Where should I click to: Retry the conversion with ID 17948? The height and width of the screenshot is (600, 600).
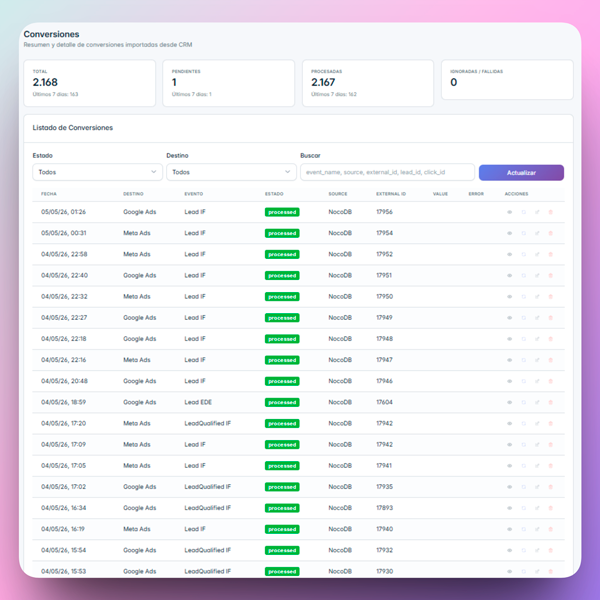coord(523,339)
